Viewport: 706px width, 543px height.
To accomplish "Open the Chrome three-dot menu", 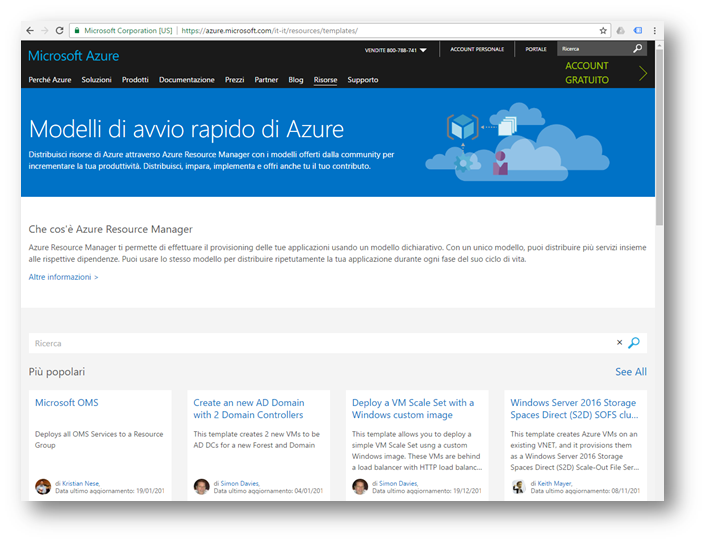I will tap(654, 31).
